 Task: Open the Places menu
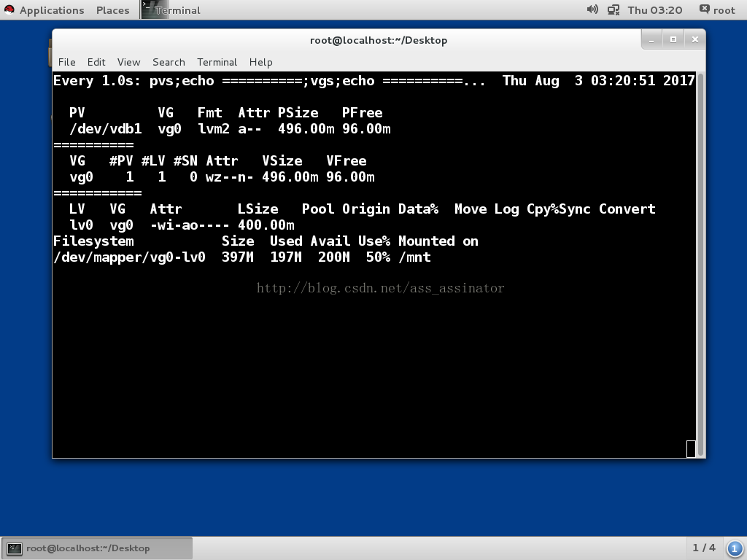pos(112,10)
